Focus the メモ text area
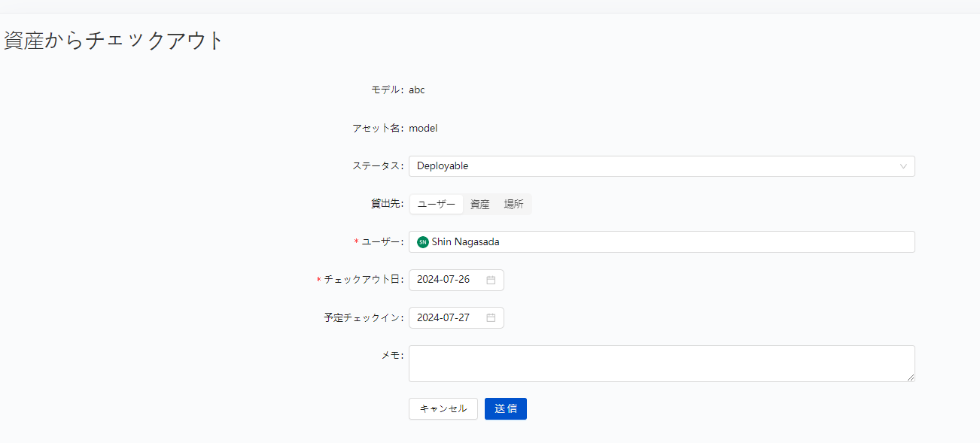Image resolution: width=980 pixels, height=443 pixels. (x=661, y=363)
